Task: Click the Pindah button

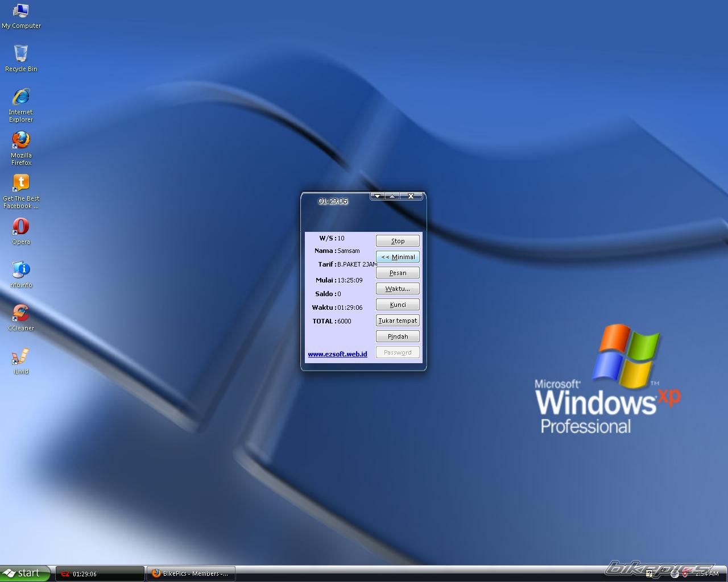Action: 398,336
